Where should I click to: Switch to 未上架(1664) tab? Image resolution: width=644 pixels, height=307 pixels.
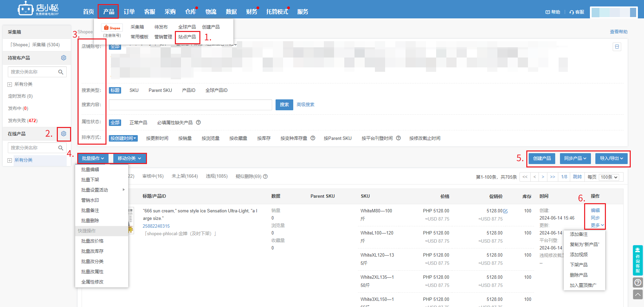click(x=185, y=176)
